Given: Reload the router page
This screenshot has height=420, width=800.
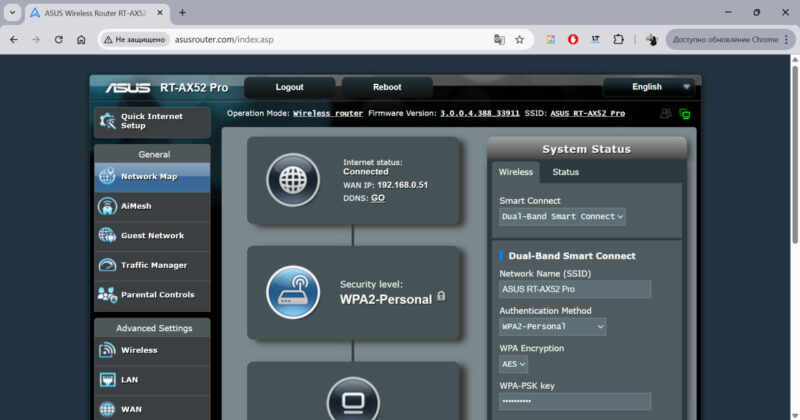Looking at the screenshot, I should (x=59, y=39).
